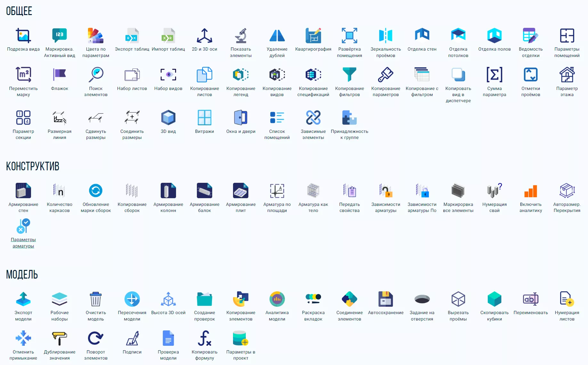Select Копирование фильтров funnel icon

(x=350, y=75)
